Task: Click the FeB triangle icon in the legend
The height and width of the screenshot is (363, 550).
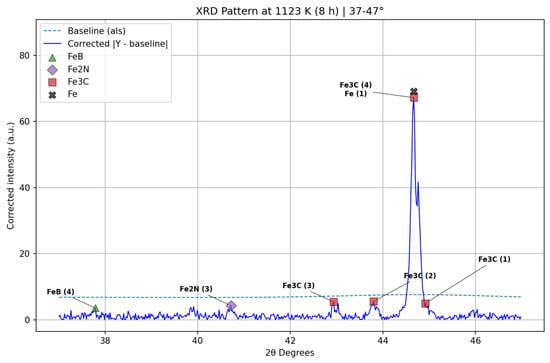Action: [52, 58]
